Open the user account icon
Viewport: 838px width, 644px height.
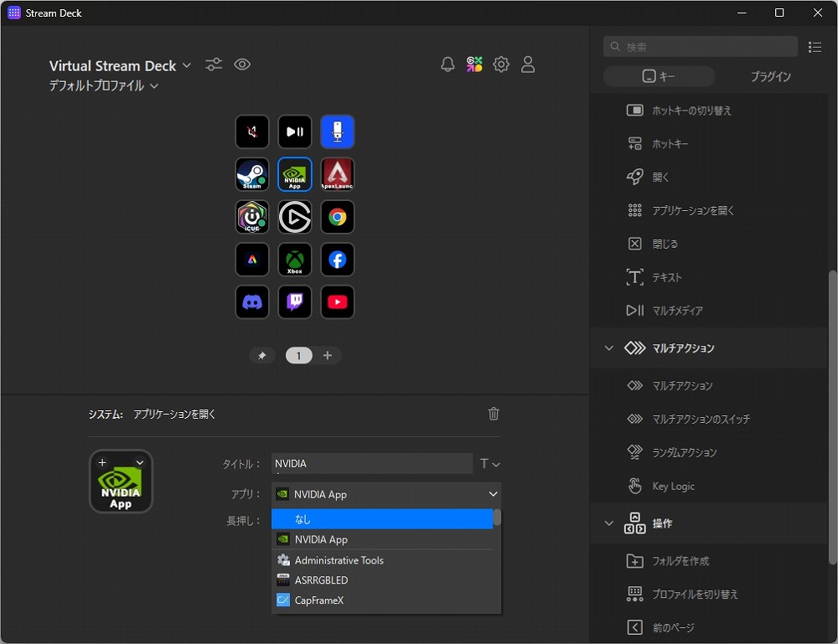[528, 64]
